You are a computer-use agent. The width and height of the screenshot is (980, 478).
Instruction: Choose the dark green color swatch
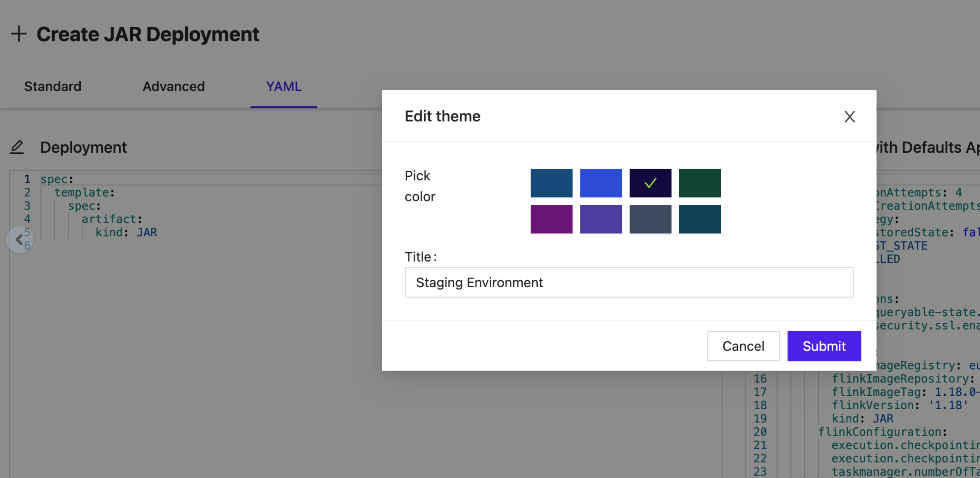[x=700, y=183]
